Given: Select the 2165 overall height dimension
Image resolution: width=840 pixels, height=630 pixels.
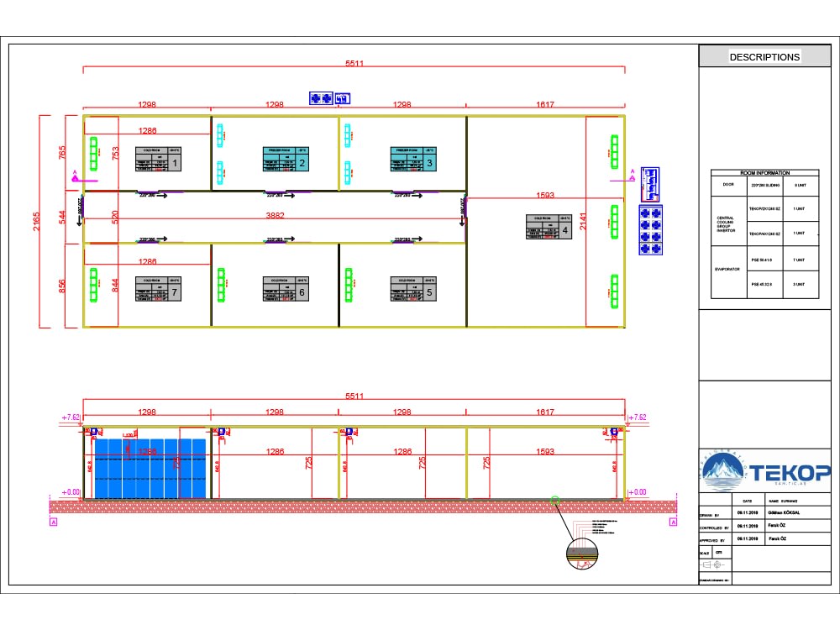Looking at the screenshot, I should 36,221.
